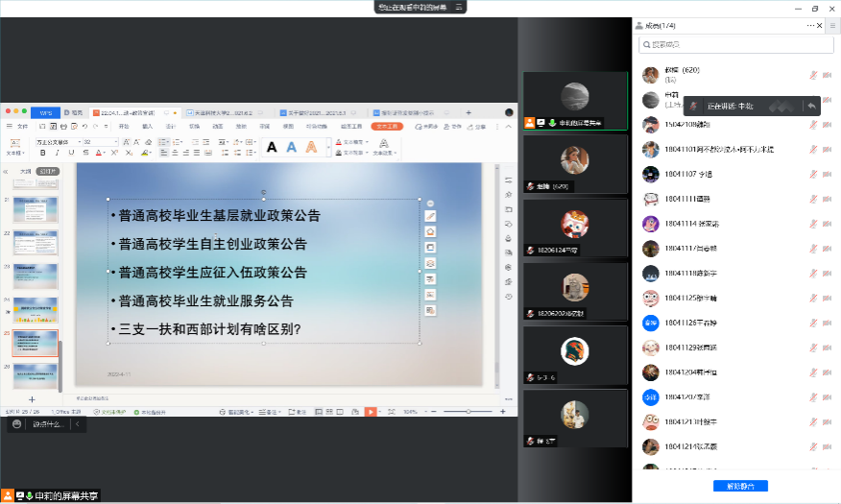Click the Underline formatting icon

[x=71, y=153]
